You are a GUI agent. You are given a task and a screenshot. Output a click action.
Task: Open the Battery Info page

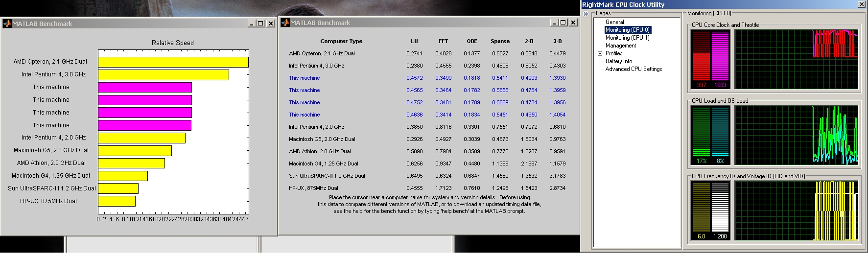pos(619,61)
